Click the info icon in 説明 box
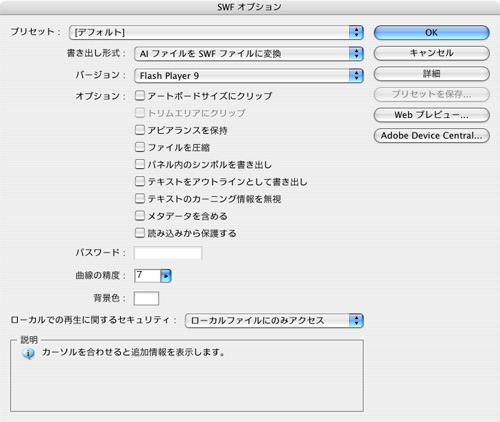 tap(28, 353)
